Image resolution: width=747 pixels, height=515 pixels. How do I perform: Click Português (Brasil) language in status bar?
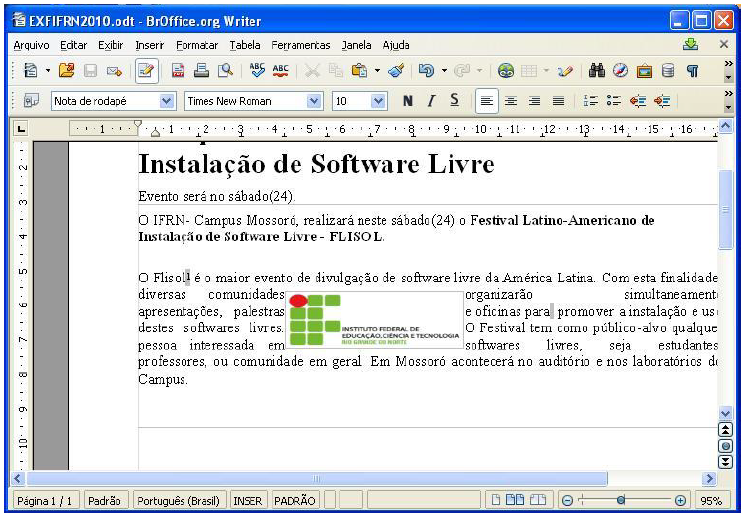coord(177,500)
